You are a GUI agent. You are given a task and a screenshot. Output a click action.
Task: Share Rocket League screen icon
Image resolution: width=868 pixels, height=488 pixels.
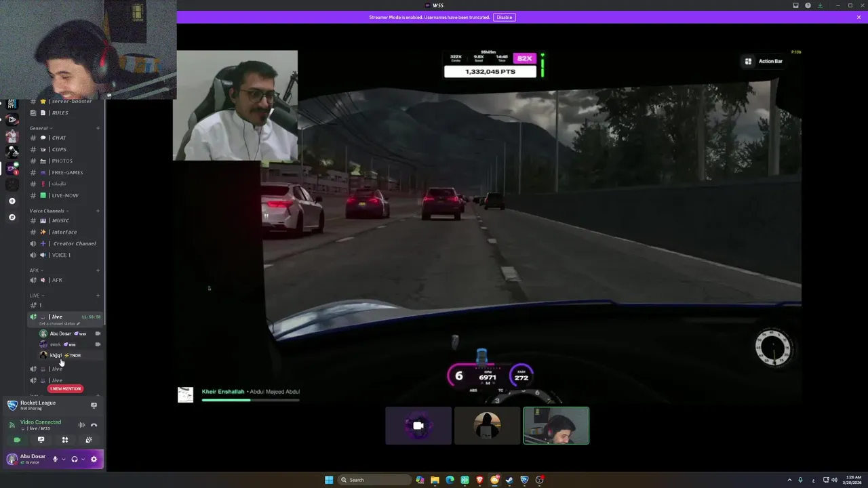tap(94, 405)
